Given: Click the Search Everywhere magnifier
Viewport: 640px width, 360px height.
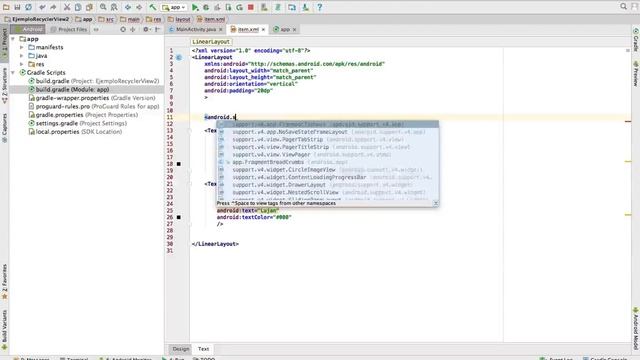Looking at the screenshot, I should point(623,7).
